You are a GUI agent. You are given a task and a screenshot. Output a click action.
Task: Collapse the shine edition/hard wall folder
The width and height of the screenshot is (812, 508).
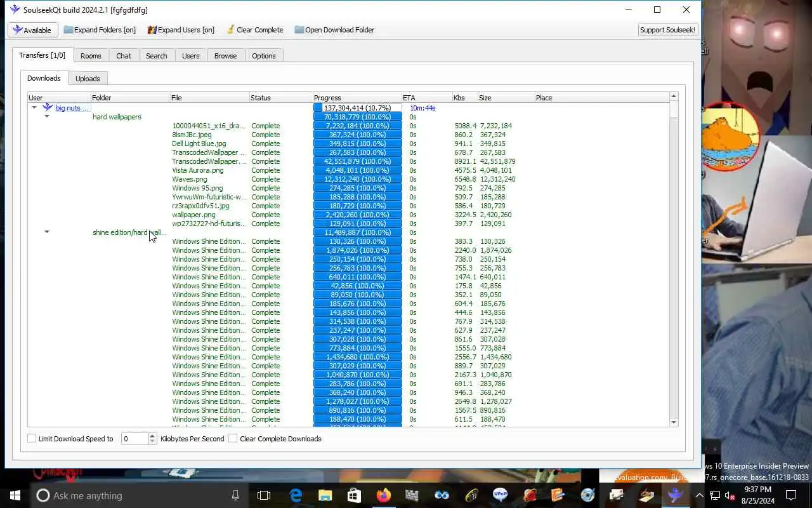(x=47, y=232)
